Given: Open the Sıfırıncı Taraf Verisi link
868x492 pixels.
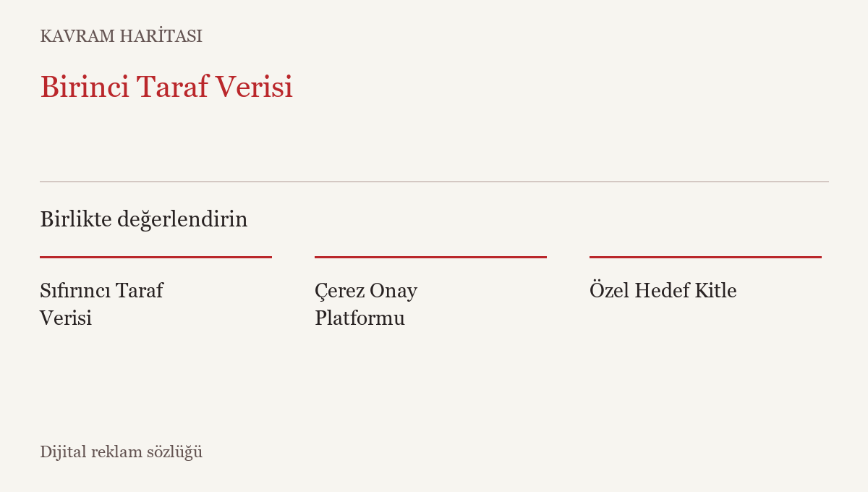Looking at the screenshot, I should pyautogui.click(x=101, y=305).
